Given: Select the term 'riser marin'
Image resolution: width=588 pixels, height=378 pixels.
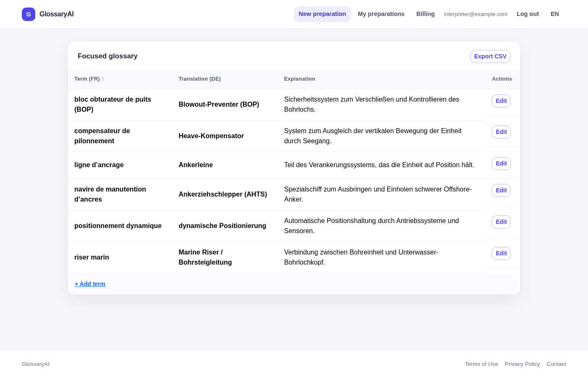Looking at the screenshot, I should 92,257.
